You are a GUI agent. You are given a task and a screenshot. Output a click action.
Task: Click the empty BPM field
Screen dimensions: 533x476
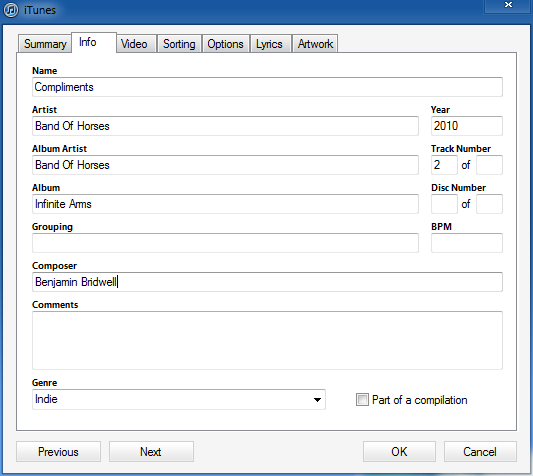click(x=467, y=243)
